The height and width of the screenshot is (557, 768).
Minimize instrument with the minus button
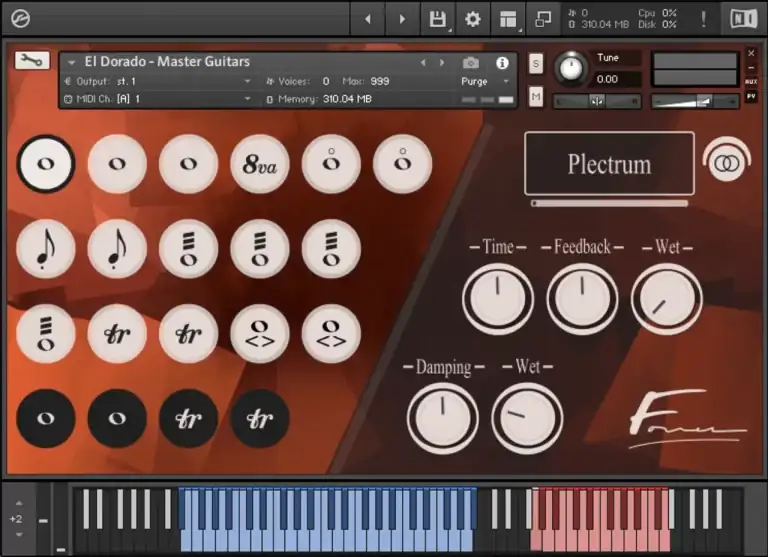click(x=751, y=68)
